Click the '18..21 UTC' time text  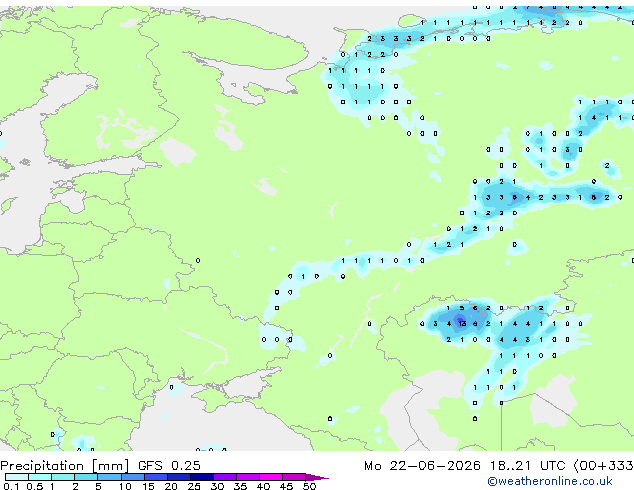click(x=527, y=466)
